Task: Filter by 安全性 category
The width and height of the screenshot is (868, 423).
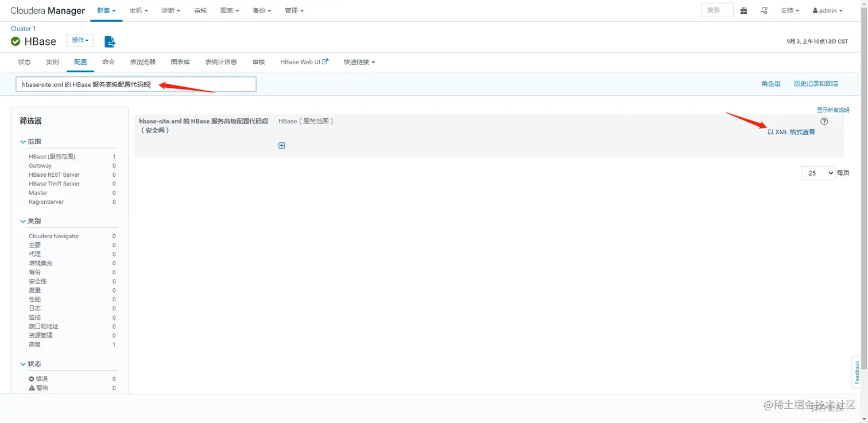Action: click(x=38, y=281)
